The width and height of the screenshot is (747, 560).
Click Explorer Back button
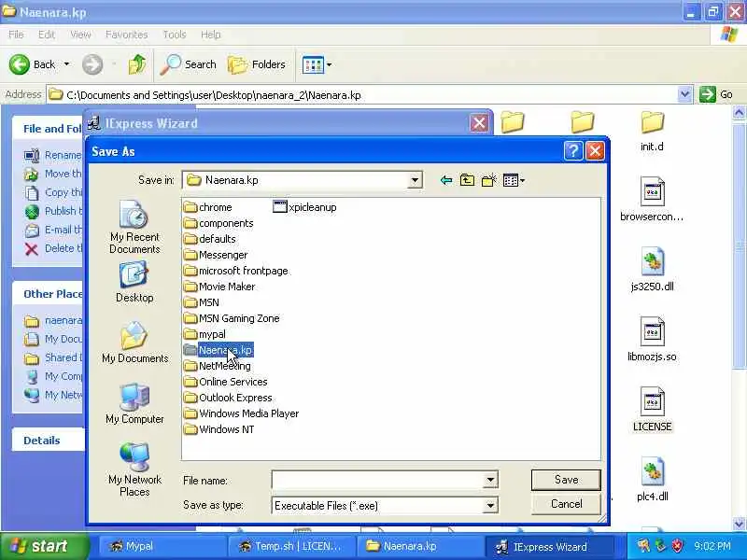[x=33, y=64]
